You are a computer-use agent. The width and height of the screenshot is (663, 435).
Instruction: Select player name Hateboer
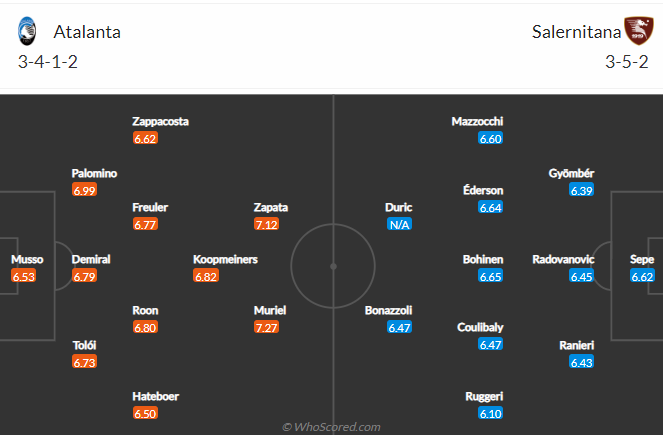click(x=156, y=396)
